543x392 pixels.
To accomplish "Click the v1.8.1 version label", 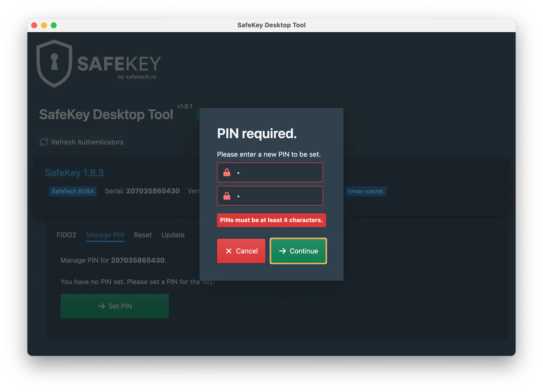I will pyautogui.click(x=185, y=106).
